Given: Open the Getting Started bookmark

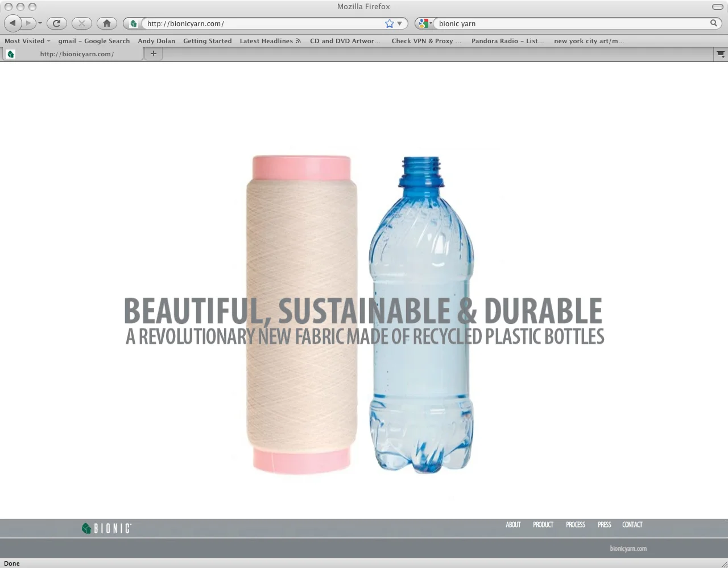Looking at the screenshot, I should point(207,41).
